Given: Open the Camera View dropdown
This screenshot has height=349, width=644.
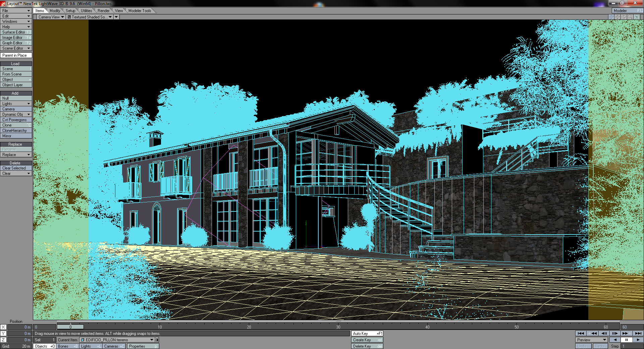Looking at the screenshot, I should click(51, 17).
